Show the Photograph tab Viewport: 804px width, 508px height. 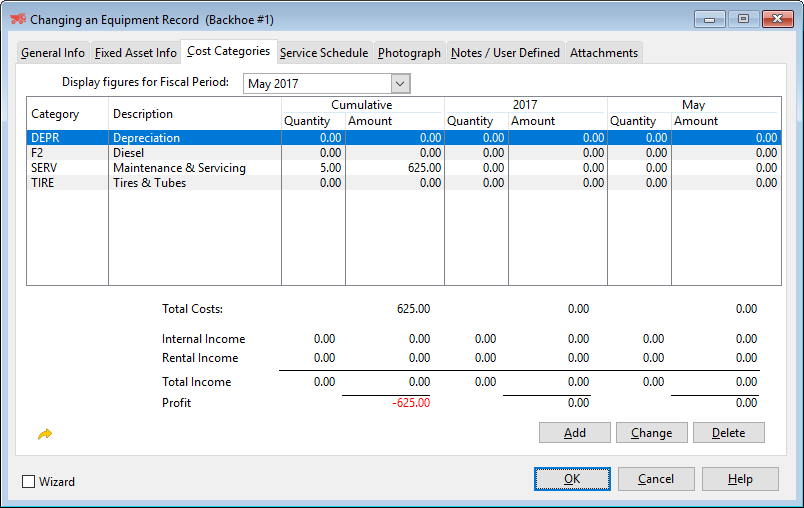pos(409,53)
